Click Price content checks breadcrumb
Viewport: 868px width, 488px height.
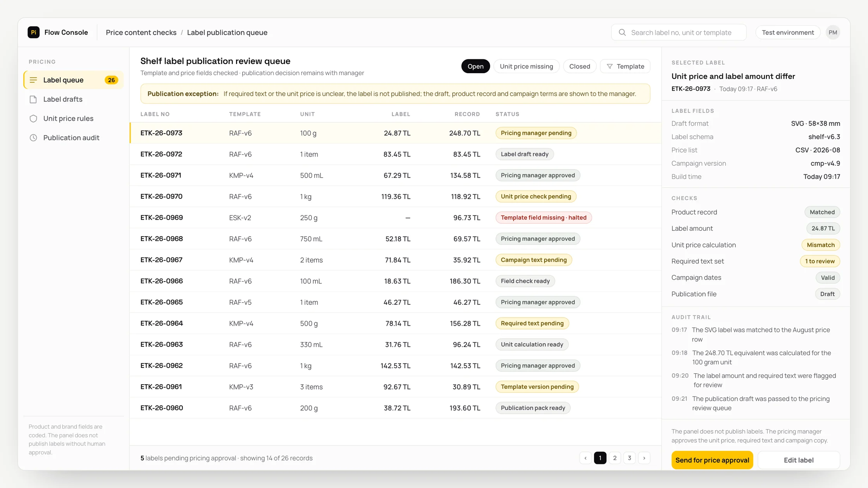[141, 33]
